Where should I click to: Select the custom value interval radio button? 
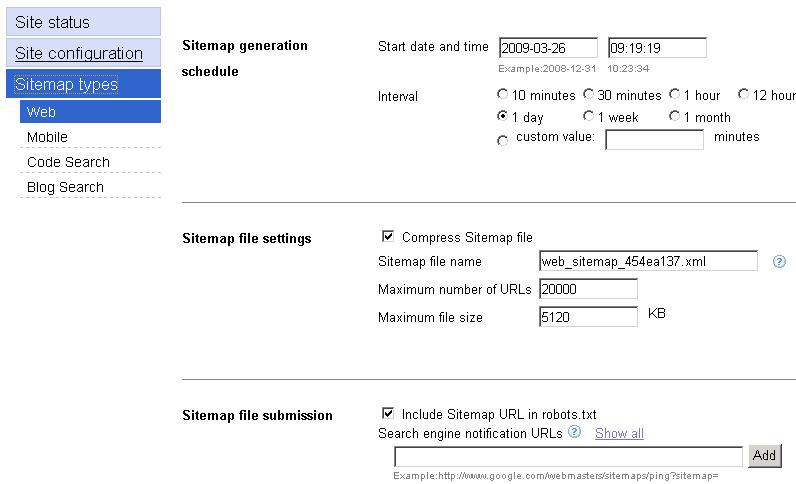503,141
